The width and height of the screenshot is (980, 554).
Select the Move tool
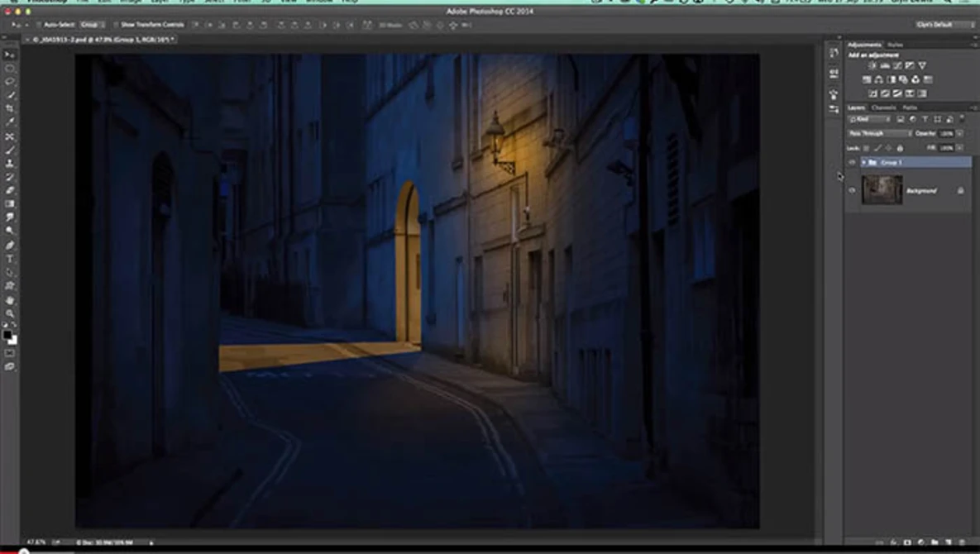tap(9, 55)
